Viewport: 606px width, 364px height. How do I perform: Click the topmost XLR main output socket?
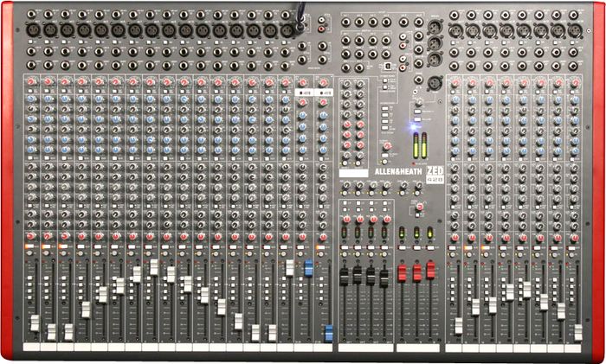[x=434, y=27]
